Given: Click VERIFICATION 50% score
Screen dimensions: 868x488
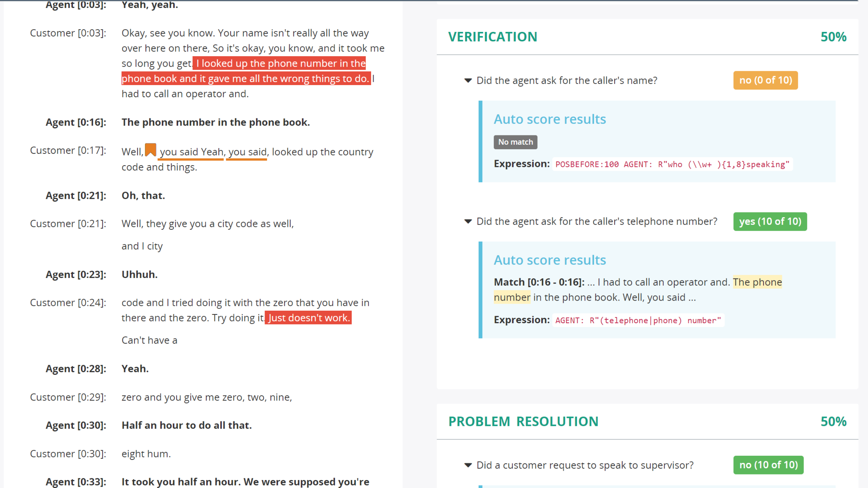Looking at the screenshot, I should click(x=833, y=37).
